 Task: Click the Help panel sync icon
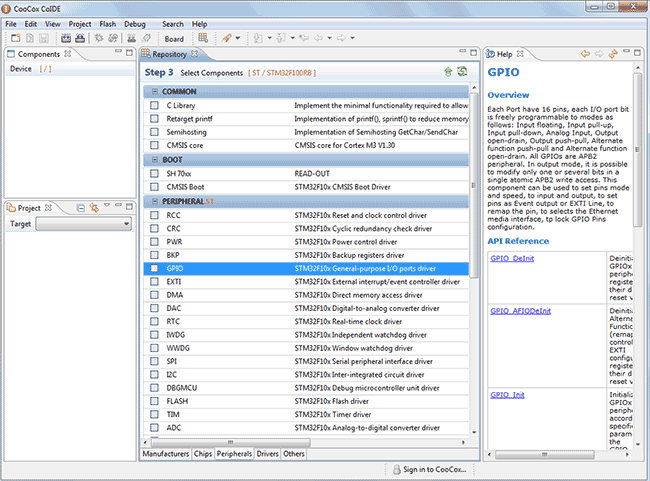pos(613,54)
